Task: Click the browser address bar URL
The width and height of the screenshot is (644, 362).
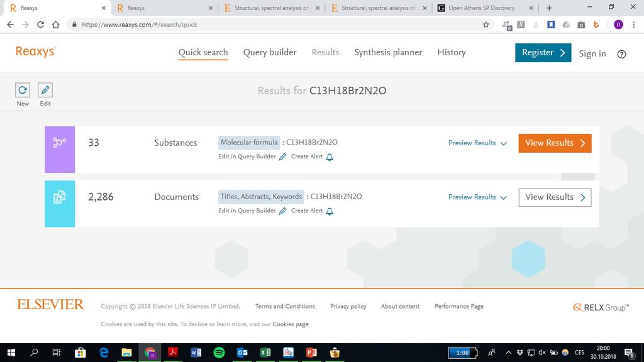Action: 140,25
